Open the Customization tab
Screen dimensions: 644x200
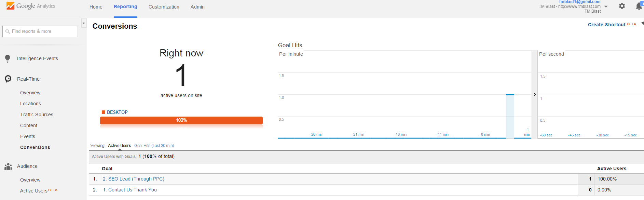164,7
